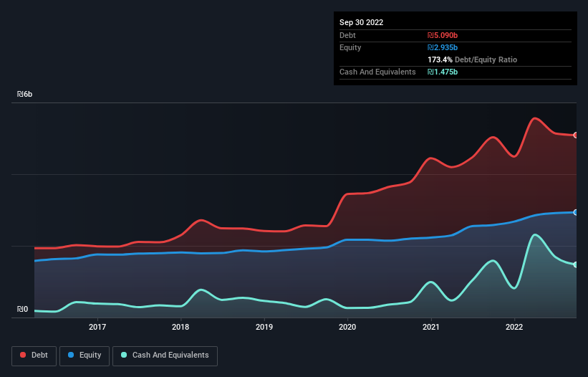Viewport: 588px width, 377px height.
Task: Click the 2021 x-axis label
Action: tap(431, 327)
